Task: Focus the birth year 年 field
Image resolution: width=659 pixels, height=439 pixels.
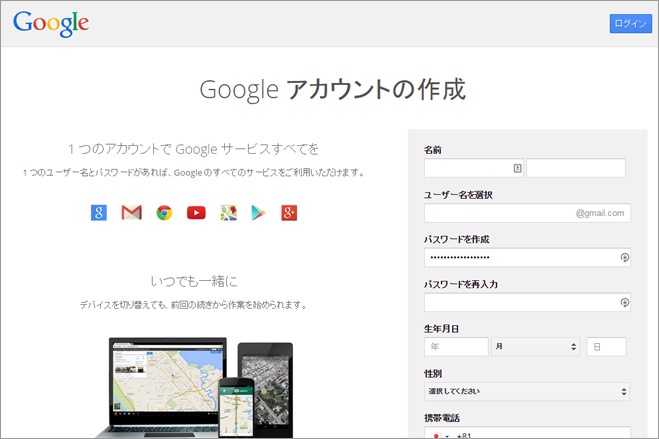Action: tap(456, 347)
